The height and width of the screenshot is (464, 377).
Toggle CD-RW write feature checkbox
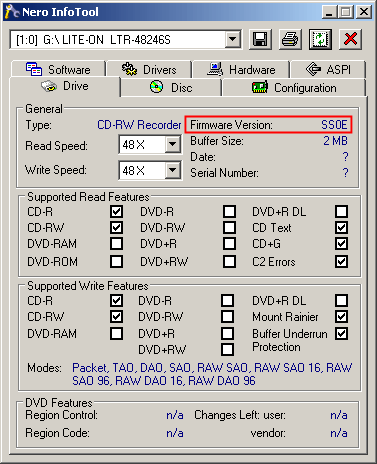tap(116, 316)
